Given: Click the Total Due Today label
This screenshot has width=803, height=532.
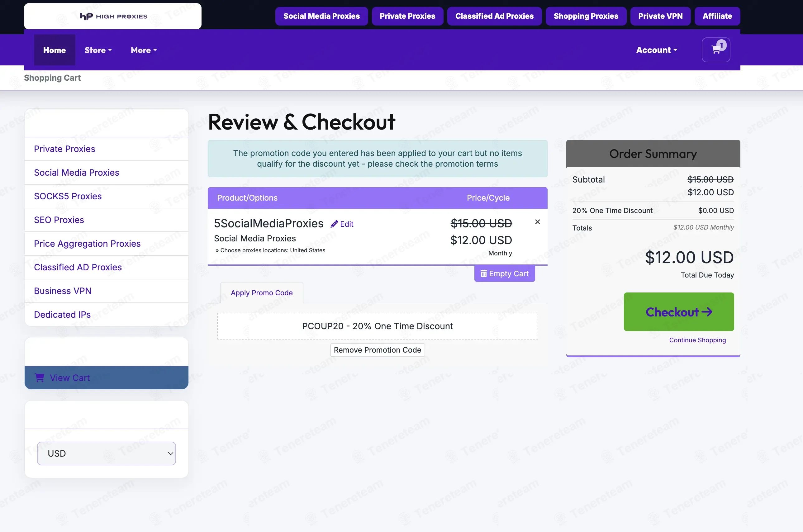Looking at the screenshot, I should [x=707, y=275].
